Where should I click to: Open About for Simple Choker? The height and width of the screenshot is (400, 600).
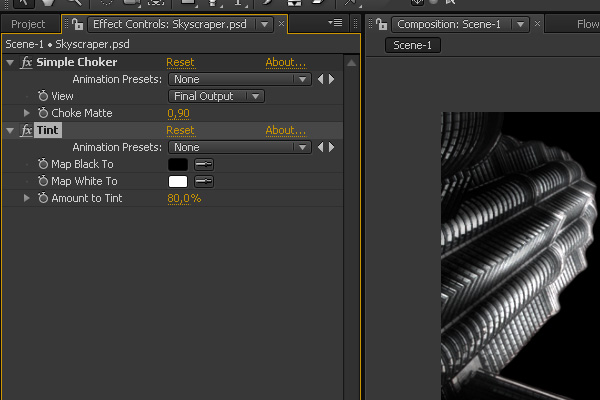coord(285,62)
